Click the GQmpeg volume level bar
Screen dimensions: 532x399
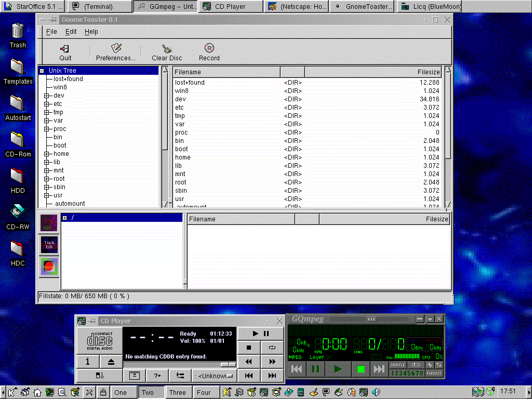click(407, 356)
